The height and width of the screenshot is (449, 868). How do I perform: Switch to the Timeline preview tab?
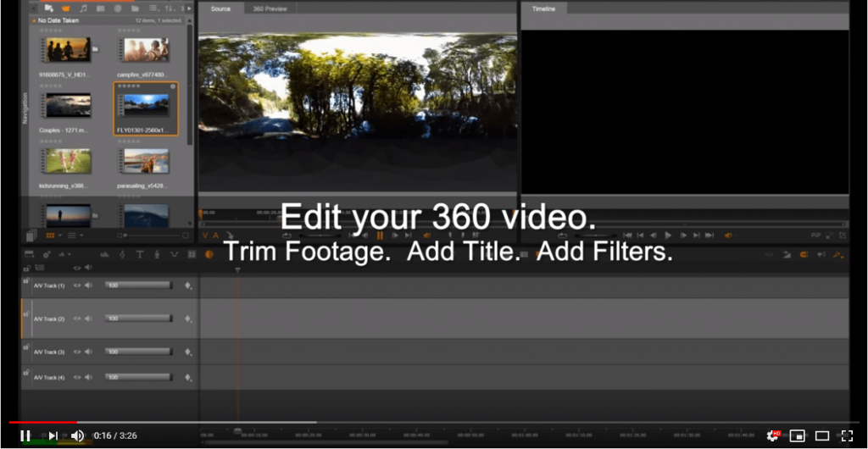click(543, 8)
